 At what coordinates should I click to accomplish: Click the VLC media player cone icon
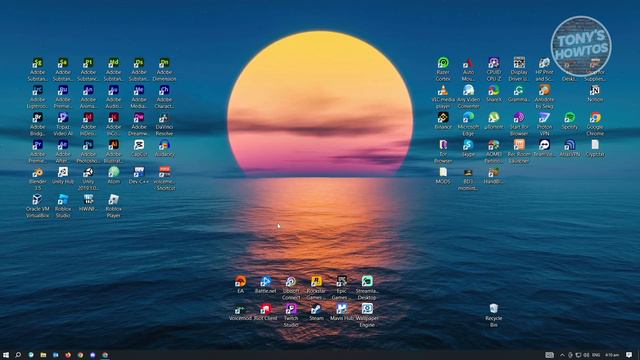click(x=443, y=90)
